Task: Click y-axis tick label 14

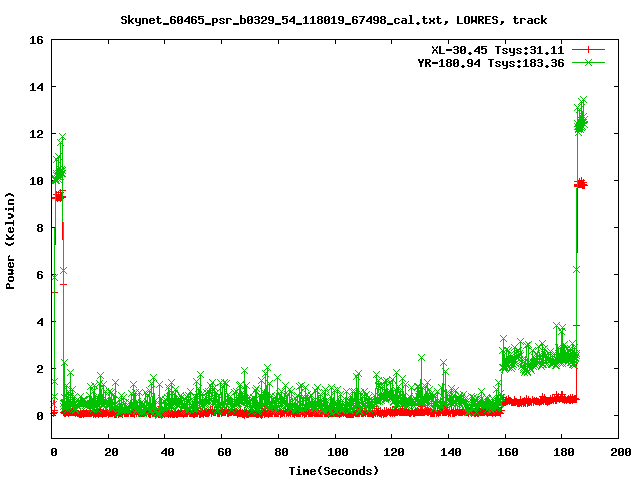Action: (x=36, y=87)
